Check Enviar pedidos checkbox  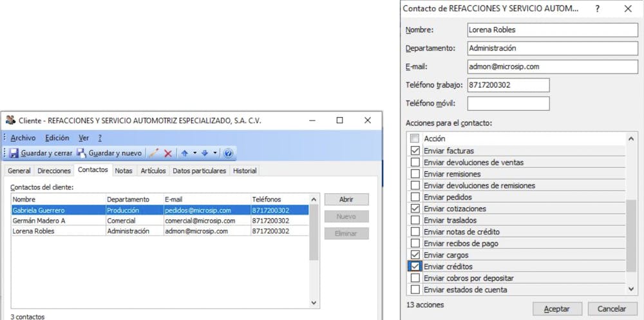click(x=415, y=197)
